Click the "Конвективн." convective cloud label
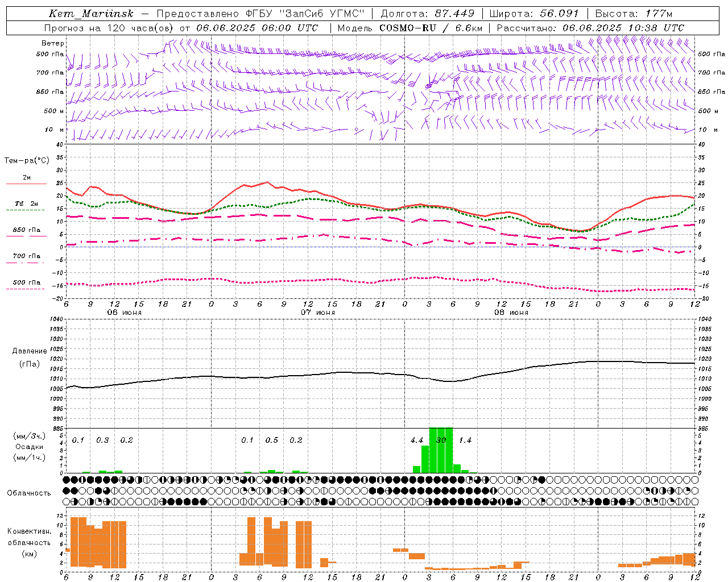728x582 pixels. coord(30,531)
